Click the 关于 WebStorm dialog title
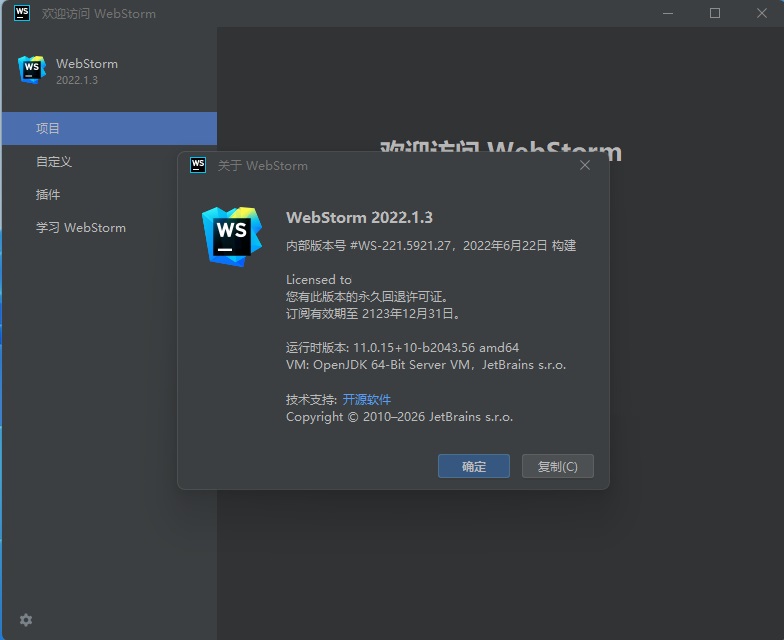The height and width of the screenshot is (640, 784). tap(262, 166)
